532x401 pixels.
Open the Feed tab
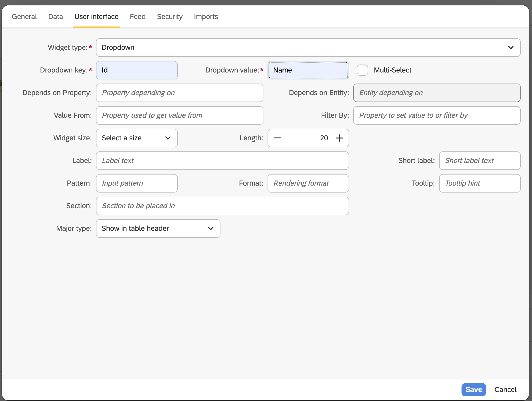coord(138,17)
